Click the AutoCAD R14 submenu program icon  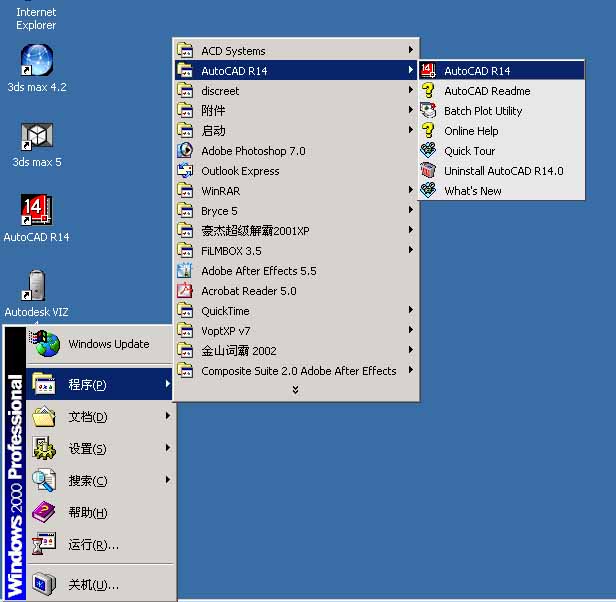[428, 70]
